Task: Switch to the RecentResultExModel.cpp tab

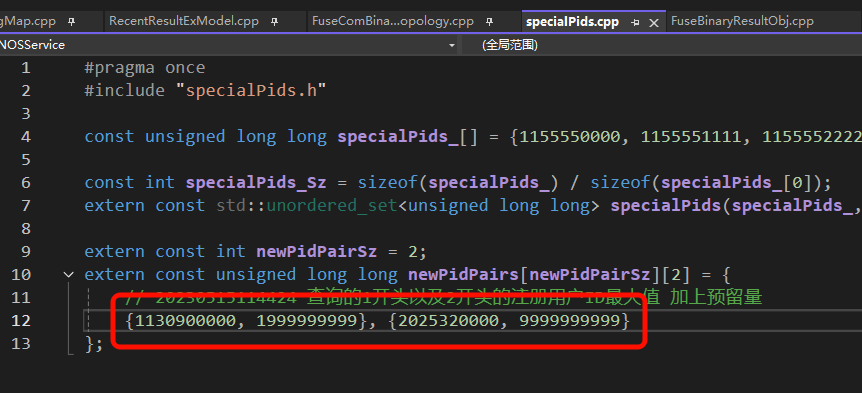Action: coord(184,21)
